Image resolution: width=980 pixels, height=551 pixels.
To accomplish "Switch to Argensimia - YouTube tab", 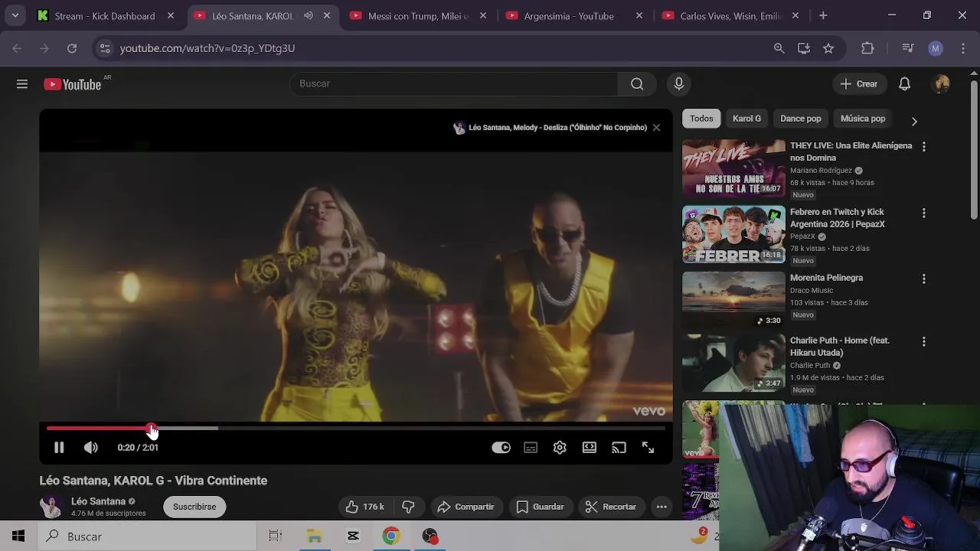I will click(x=569, y=15).
